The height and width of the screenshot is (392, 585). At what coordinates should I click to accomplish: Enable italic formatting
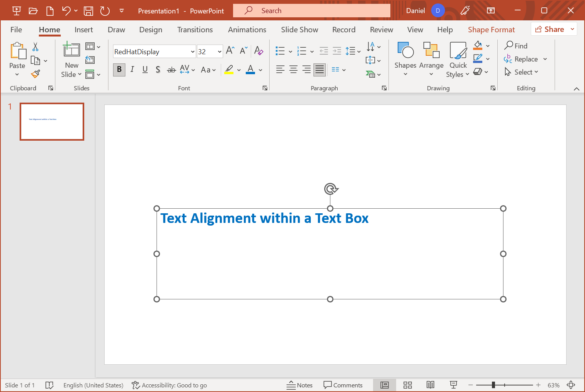click(132, 70)
